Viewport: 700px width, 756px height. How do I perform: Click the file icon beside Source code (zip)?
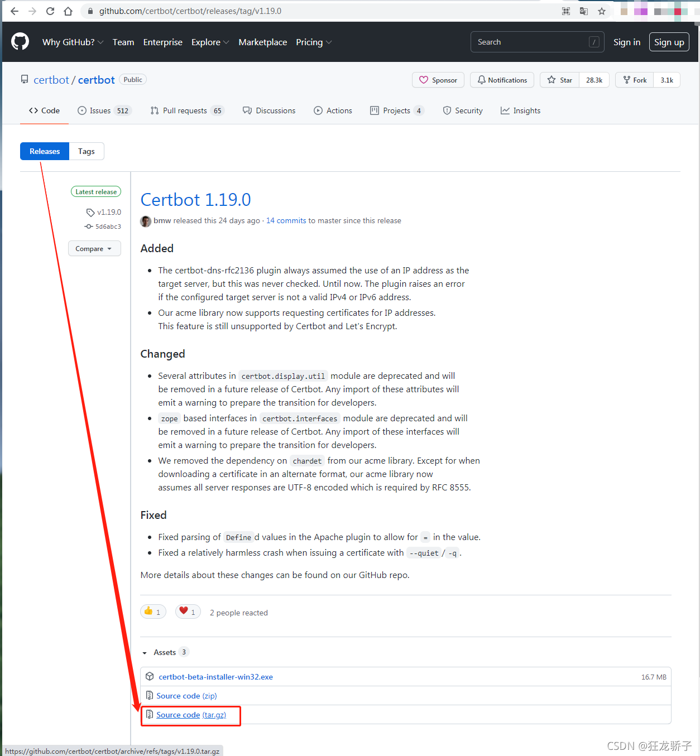pos(150,696)
